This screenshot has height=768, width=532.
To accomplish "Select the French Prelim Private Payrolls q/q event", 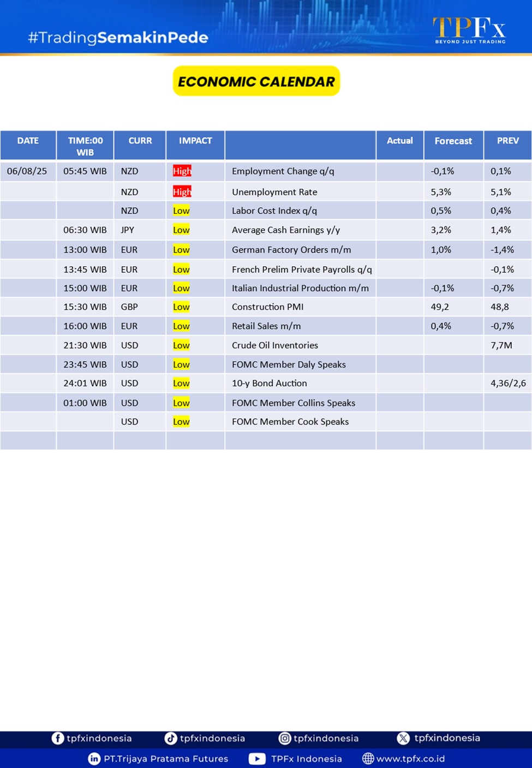I will click(x=302, y=269).
